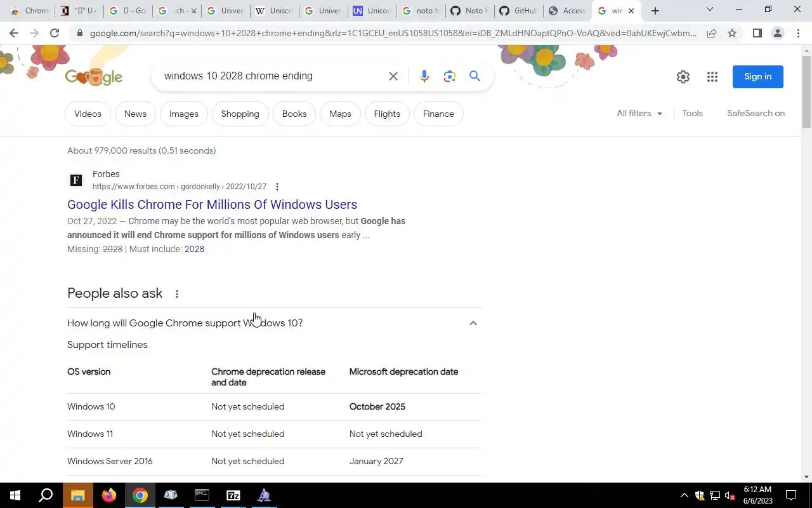
Task: Show hidden system tray icons
Action: pyautogui.click(x=684, y=495)
